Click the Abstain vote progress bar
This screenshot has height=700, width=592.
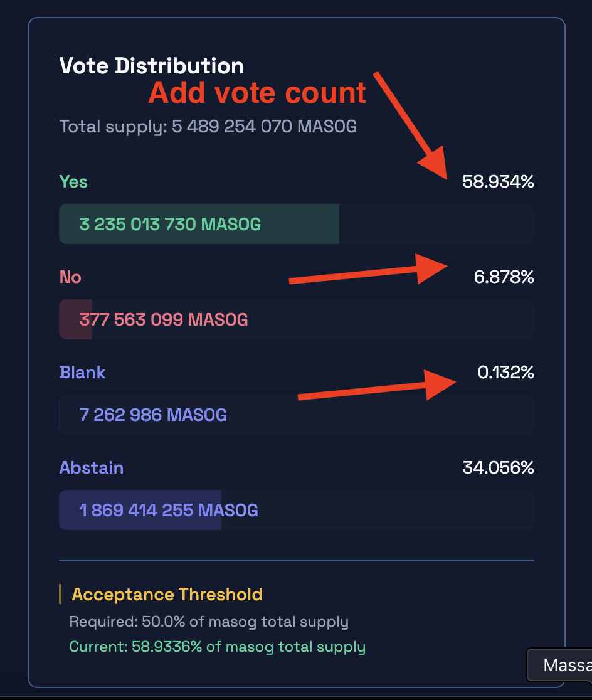[x=296, y=511]
